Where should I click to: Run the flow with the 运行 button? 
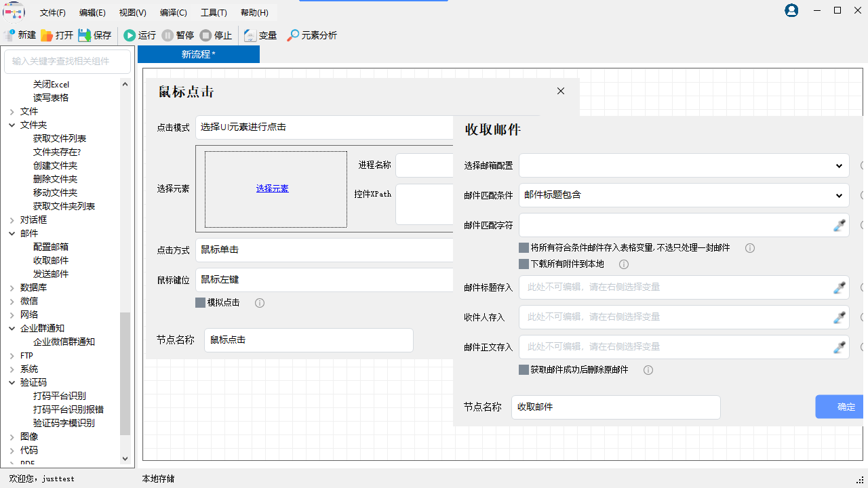(139, 35)
